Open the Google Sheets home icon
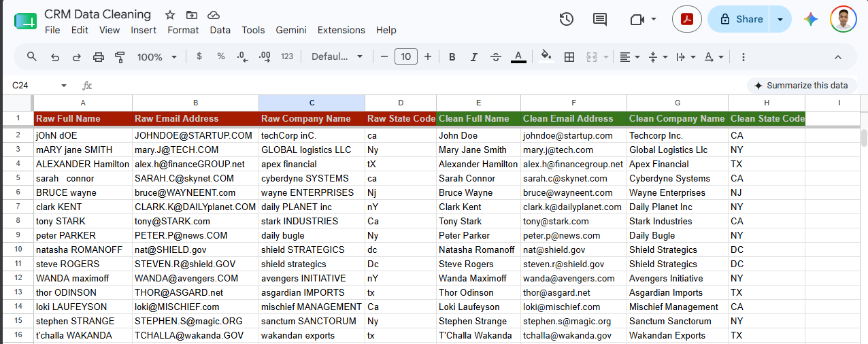 tap(26, 21)
